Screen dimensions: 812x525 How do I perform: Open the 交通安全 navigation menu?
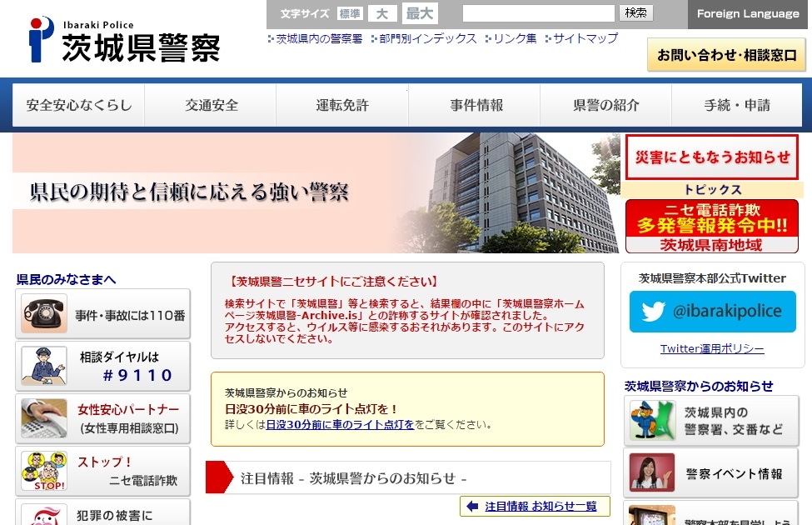[x=212, y=105]
